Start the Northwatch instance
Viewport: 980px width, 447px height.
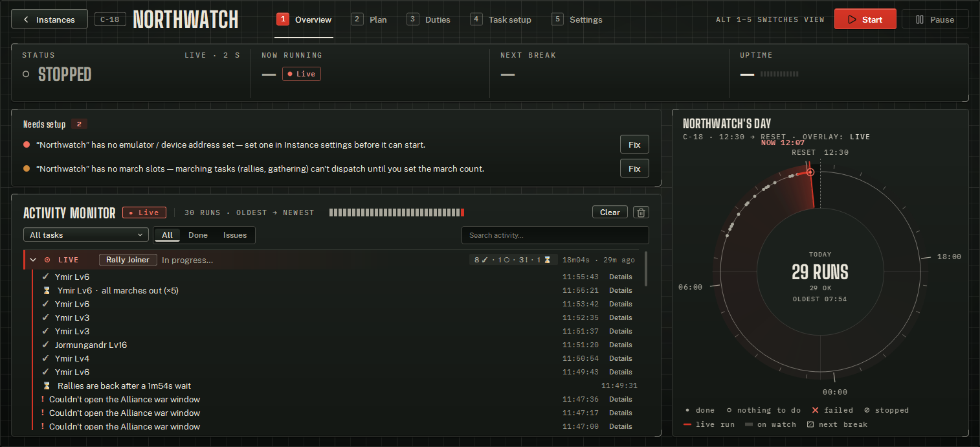865,19
